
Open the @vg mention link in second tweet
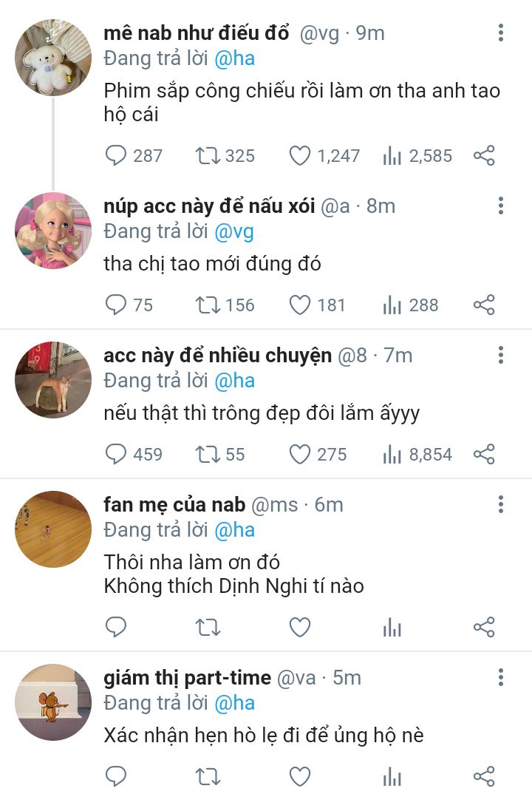pos(233,231)
